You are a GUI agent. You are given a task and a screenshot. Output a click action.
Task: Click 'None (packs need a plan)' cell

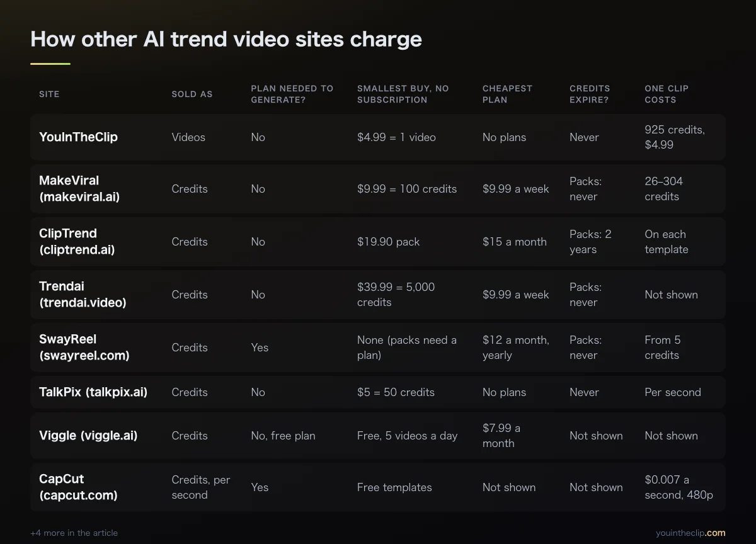(407, 347)
